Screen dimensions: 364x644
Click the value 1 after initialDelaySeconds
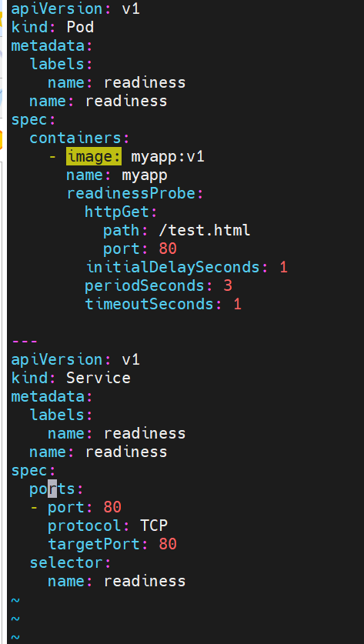tap(283, 268)
